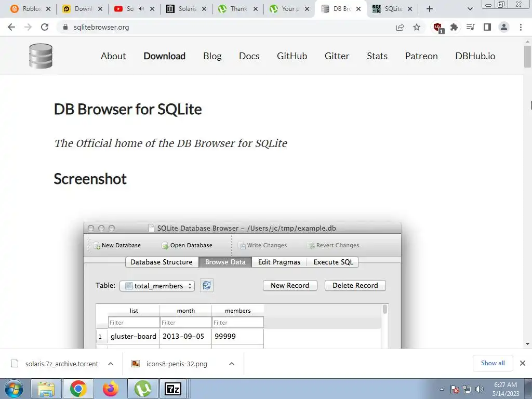This screenshot has width=532, height=399.
Task: Switch to the Your p tab
Action: pyautogui.click(x=289, y=9)
